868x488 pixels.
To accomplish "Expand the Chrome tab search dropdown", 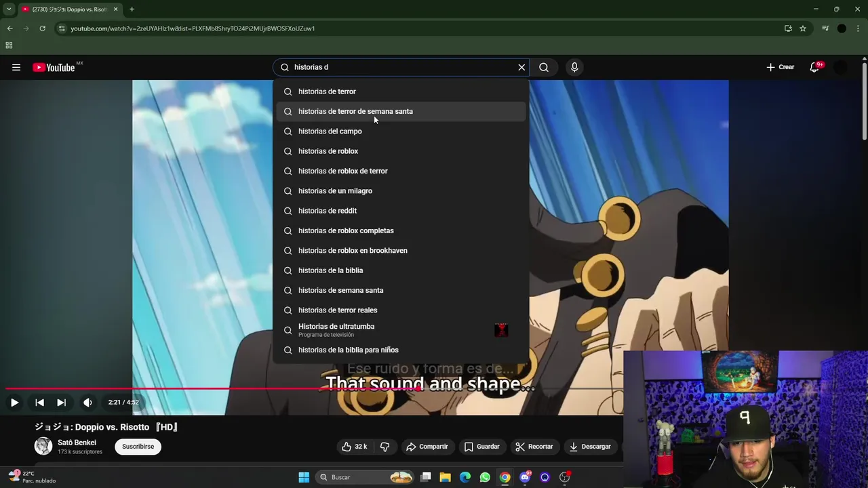I will 9,9.
